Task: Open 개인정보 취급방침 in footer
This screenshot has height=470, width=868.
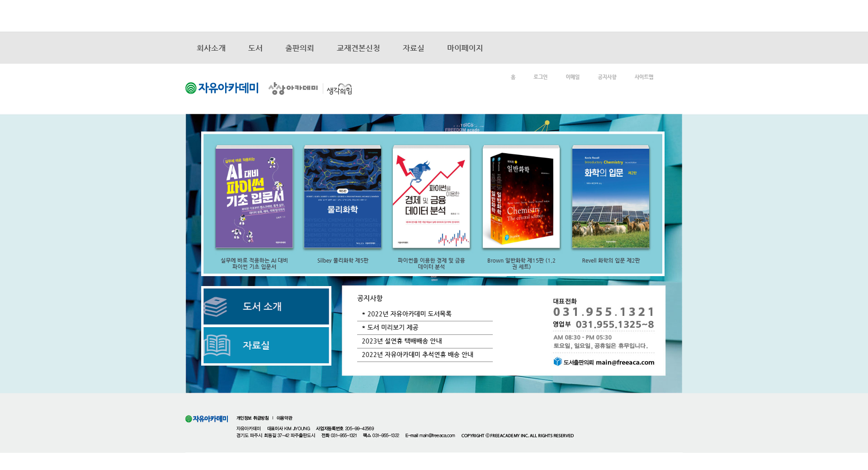Action: click(252, 418)
